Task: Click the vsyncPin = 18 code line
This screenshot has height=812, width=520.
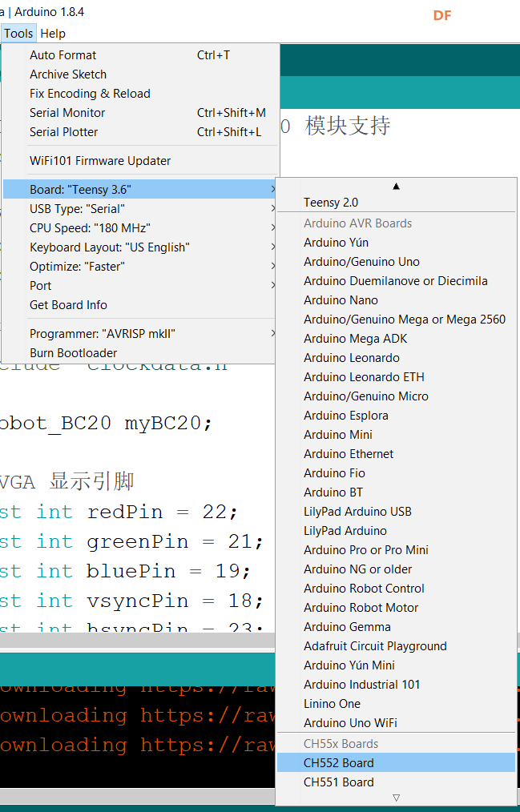Action: (x=132, y=601)
